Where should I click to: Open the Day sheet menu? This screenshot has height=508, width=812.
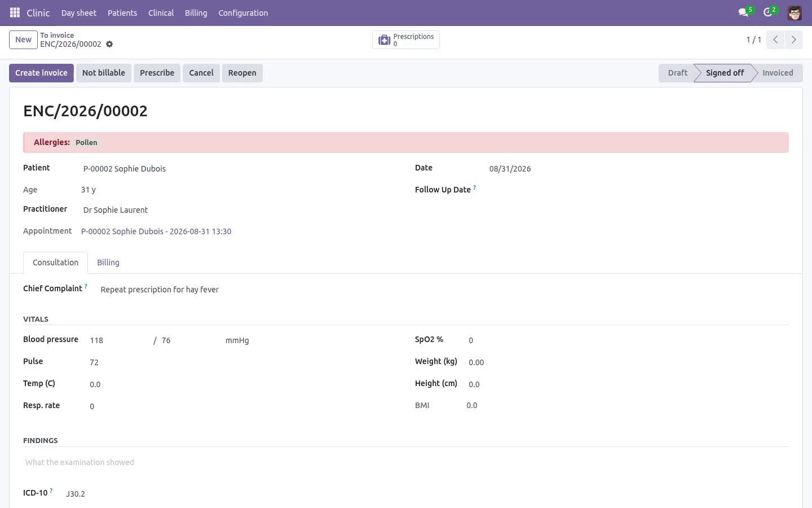[x=79, y=12]
